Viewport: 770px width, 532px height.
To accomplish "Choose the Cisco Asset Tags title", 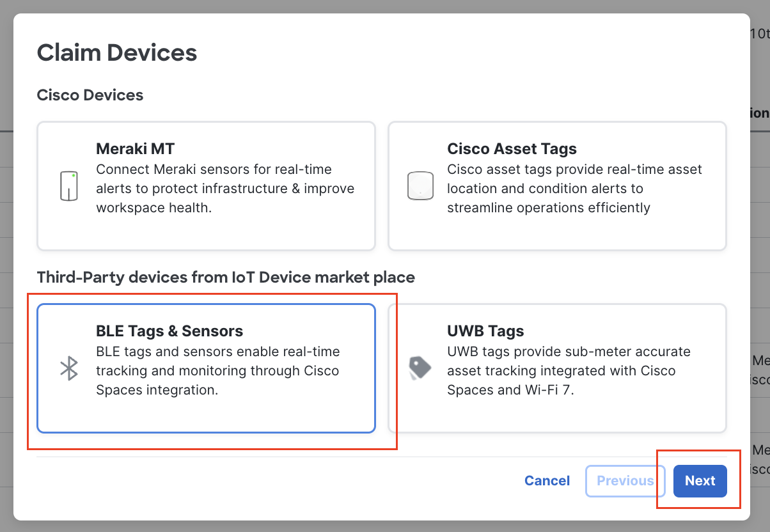I will (x=512, y=149).
